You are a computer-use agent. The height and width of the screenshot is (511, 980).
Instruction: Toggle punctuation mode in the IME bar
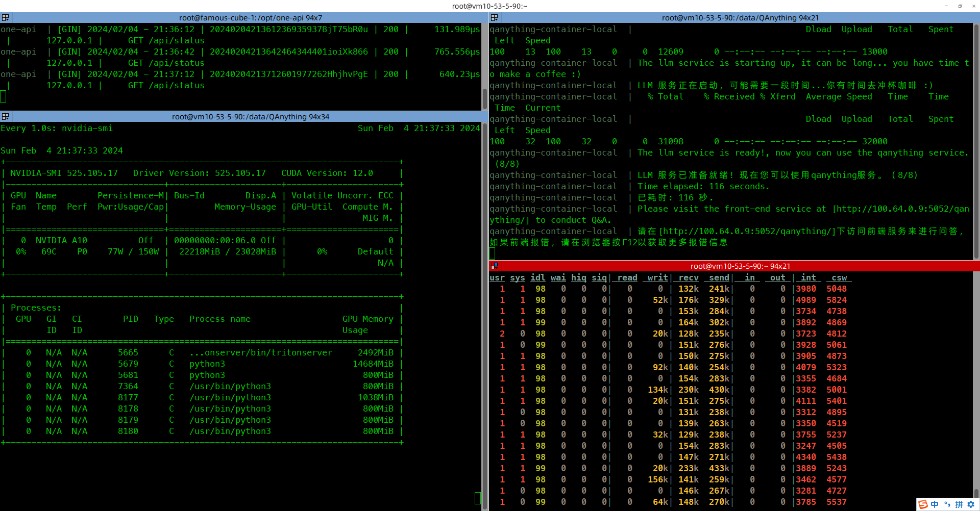[x=947, y=504]
